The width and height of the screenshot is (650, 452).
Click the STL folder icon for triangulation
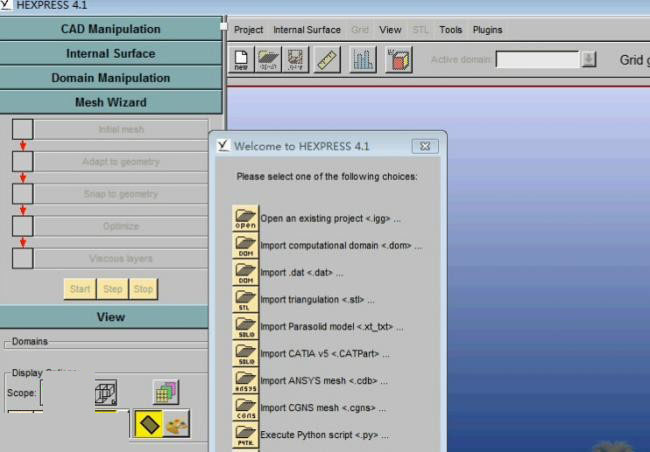[245, 299]
